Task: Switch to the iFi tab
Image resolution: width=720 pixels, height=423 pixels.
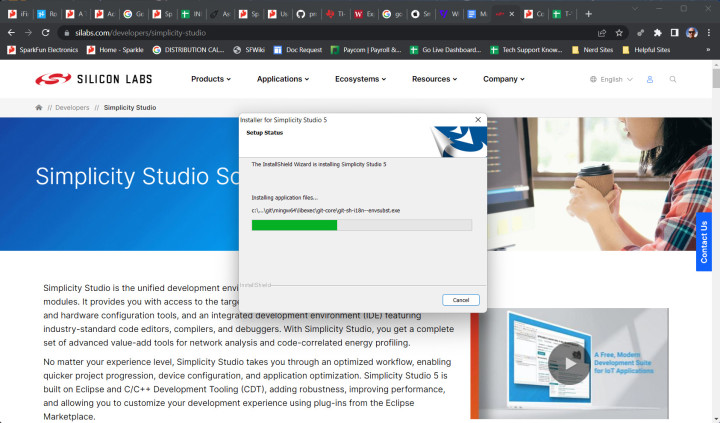Action: 18,14
